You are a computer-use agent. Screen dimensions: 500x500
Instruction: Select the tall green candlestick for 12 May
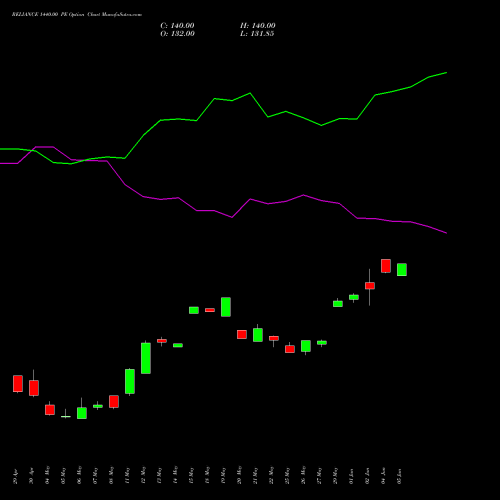click(x=146, y=358)
